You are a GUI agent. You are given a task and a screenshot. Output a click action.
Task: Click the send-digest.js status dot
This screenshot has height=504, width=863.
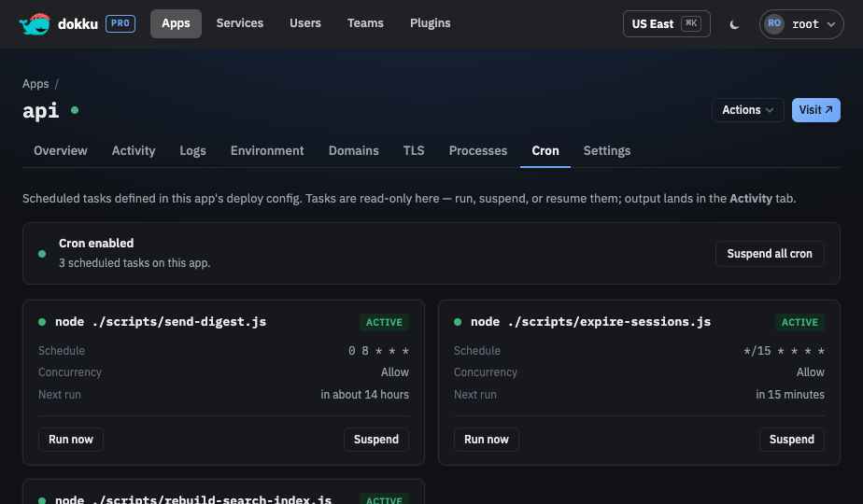pos(42,322)
